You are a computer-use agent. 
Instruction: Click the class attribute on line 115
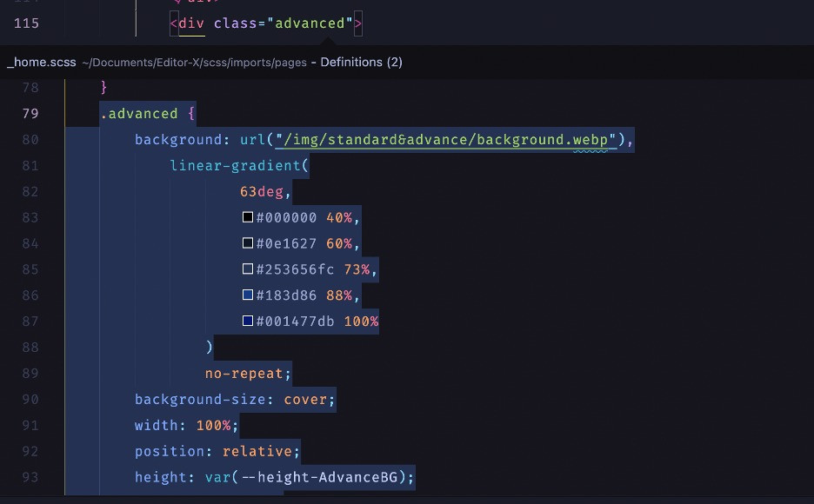[x=235, y=23]
